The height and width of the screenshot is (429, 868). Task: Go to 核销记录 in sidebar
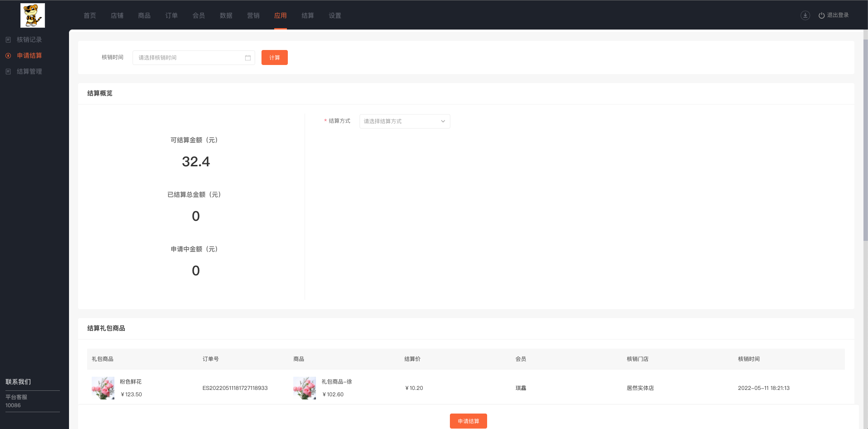pyautogui.click(x=30, y=40)
